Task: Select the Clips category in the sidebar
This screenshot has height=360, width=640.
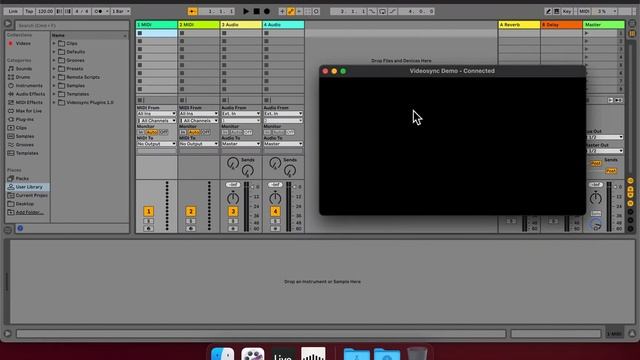Action: [x=21, y=128]
